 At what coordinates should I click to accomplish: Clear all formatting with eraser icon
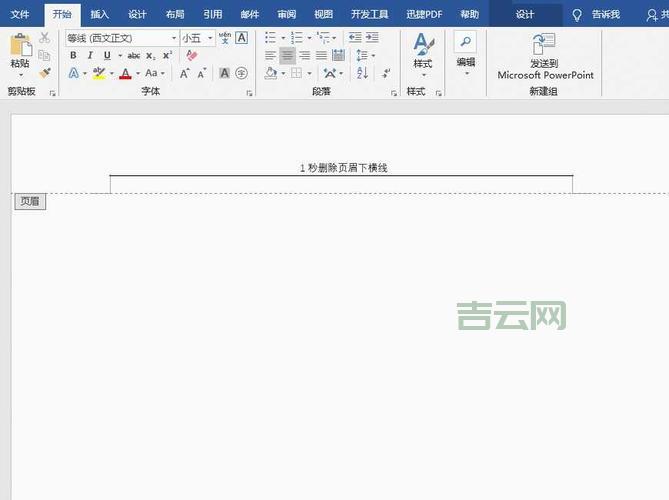(x=192, y=55)
